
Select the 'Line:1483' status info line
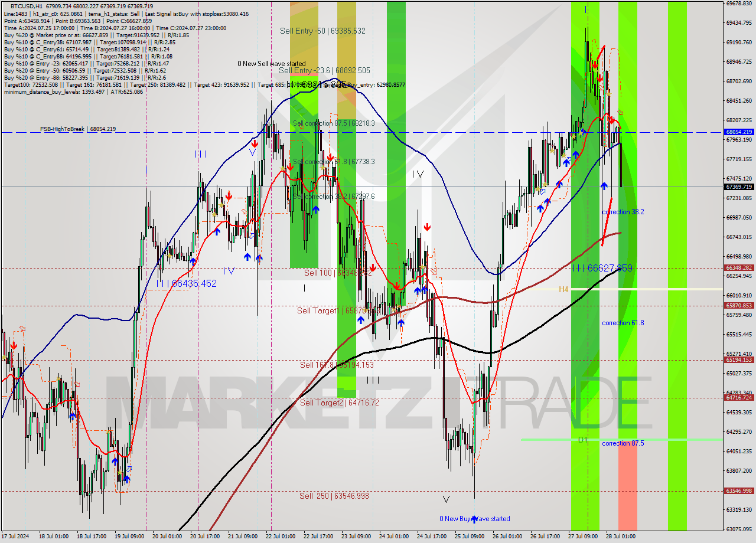coord(126,14)
